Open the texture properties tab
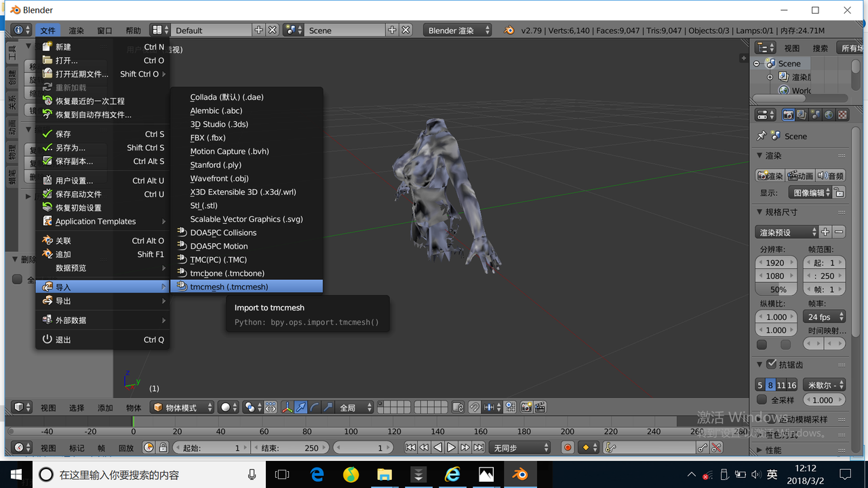This screenshot has width=868, height=488. pyautogui.click(x=843, y=115)
